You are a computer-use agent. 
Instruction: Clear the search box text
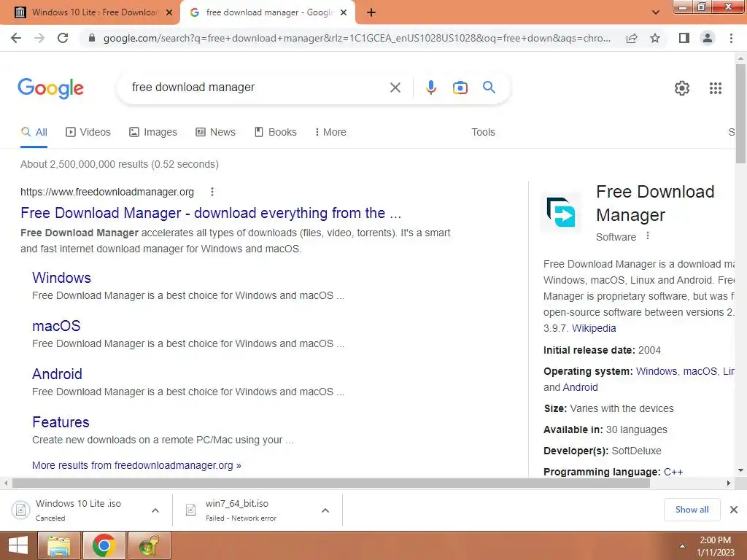pos(395,87)
